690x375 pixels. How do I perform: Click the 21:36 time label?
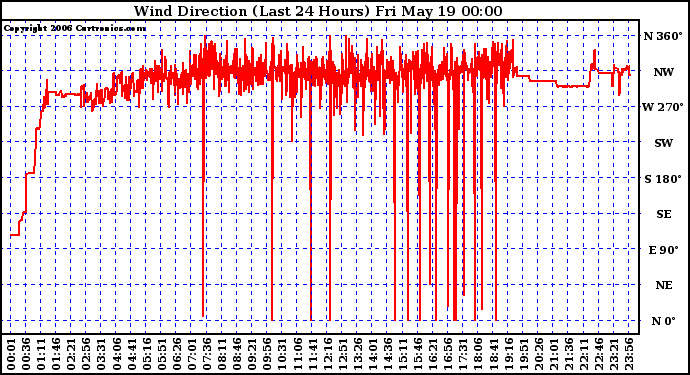pyautogui.click(x=568, y=354)
